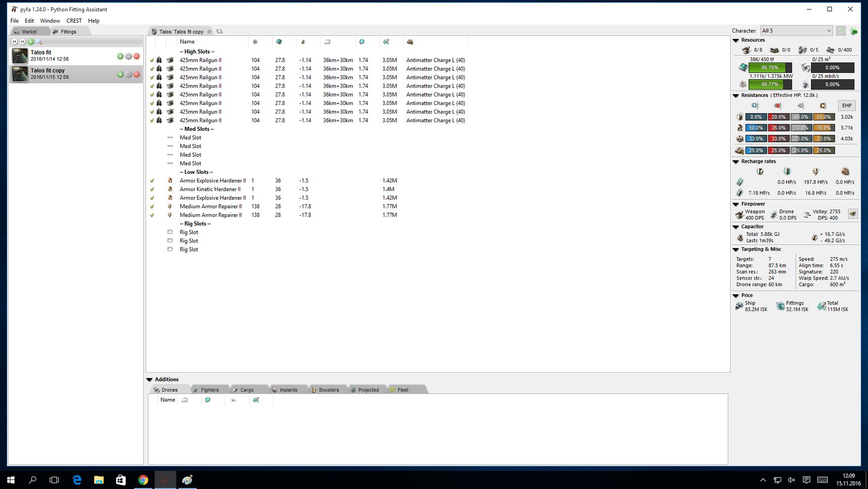Open a new fitting tab icon

(x=219, y=31)
